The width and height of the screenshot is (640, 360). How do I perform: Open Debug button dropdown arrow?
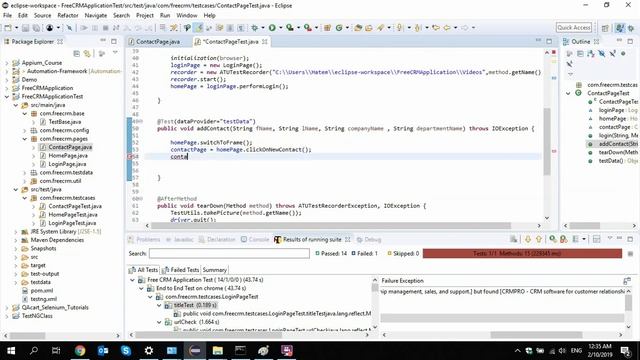pos(262,28)
